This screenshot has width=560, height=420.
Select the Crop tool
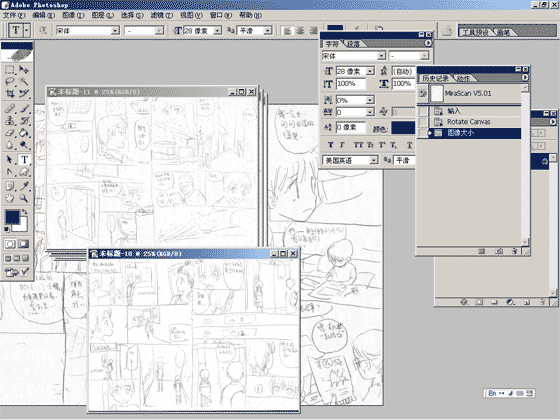click(10, 94)
